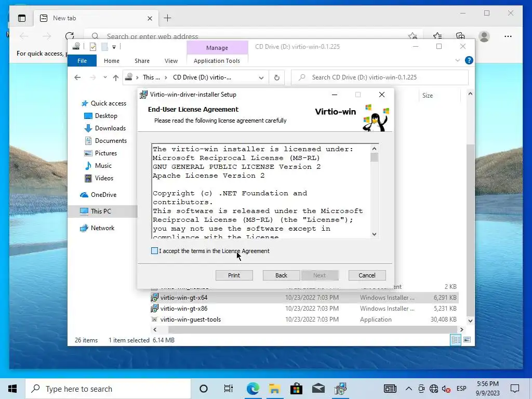Click the Properties quick access toolbar icon

click(92, 47)
